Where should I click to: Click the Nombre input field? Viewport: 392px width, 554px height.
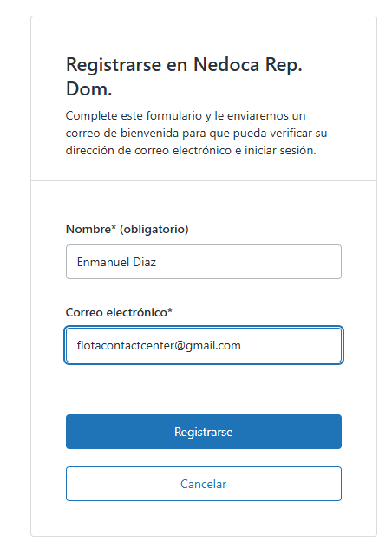(x=204, y=262)
